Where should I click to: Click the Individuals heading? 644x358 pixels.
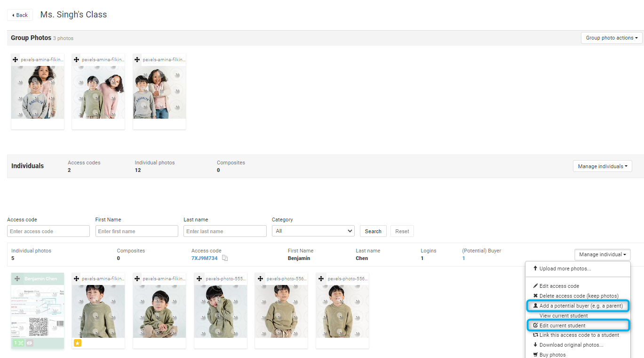click(x=27, y=166)
